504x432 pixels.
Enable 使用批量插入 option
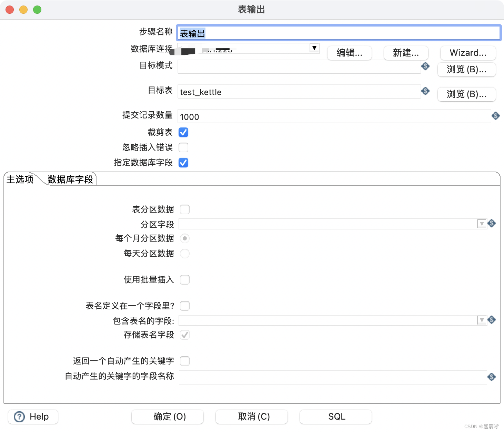pos(185,280)
